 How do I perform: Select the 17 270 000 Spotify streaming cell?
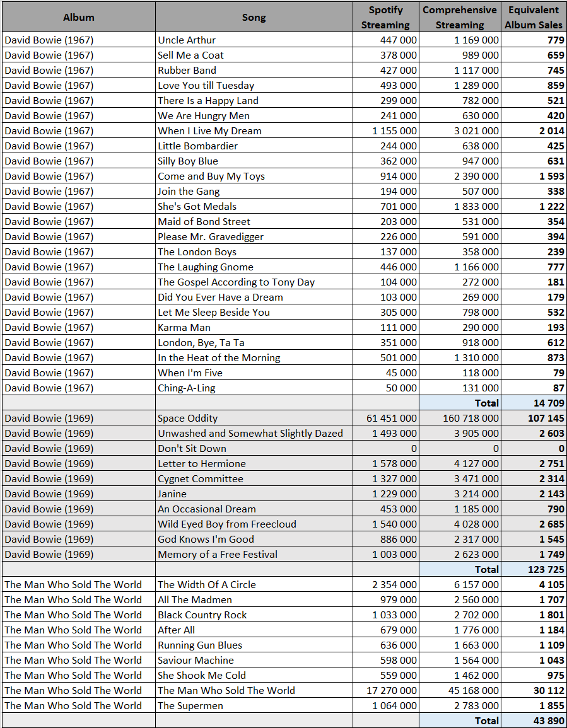pos(386,691)
